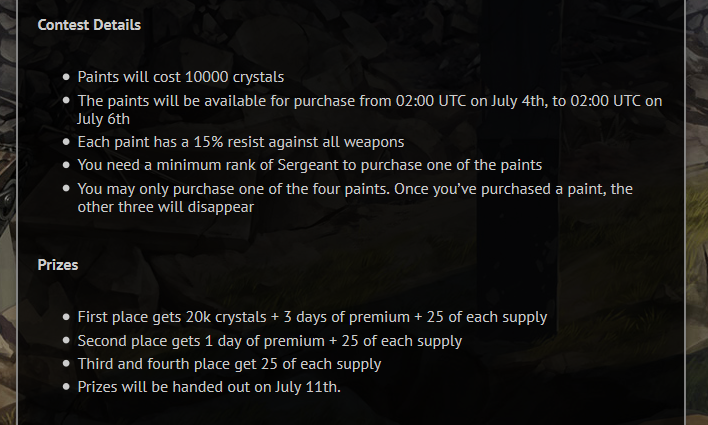The height and width of the screenshot is (425, 708).
Task: Click the bullet beside the purchase availability line
Action: pos(66,100)
